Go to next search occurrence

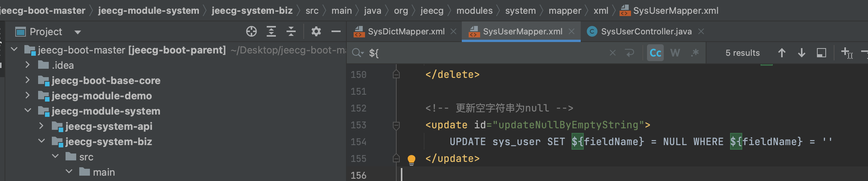click(802, 53)
